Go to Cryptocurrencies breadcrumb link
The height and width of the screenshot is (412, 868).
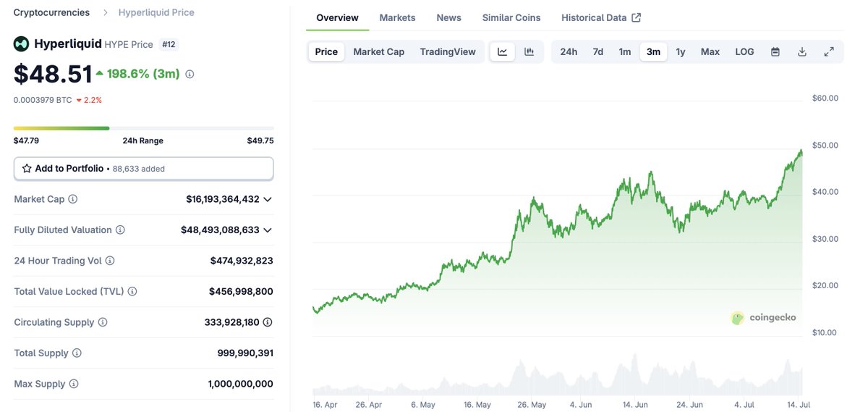pos(52,12)
